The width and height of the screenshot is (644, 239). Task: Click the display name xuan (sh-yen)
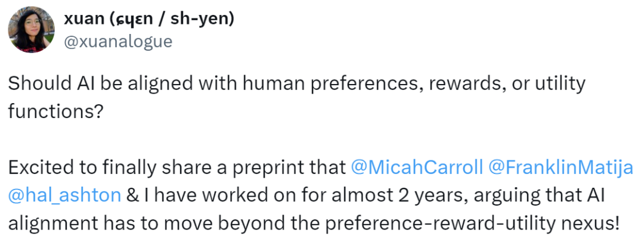tap(148, 18)
